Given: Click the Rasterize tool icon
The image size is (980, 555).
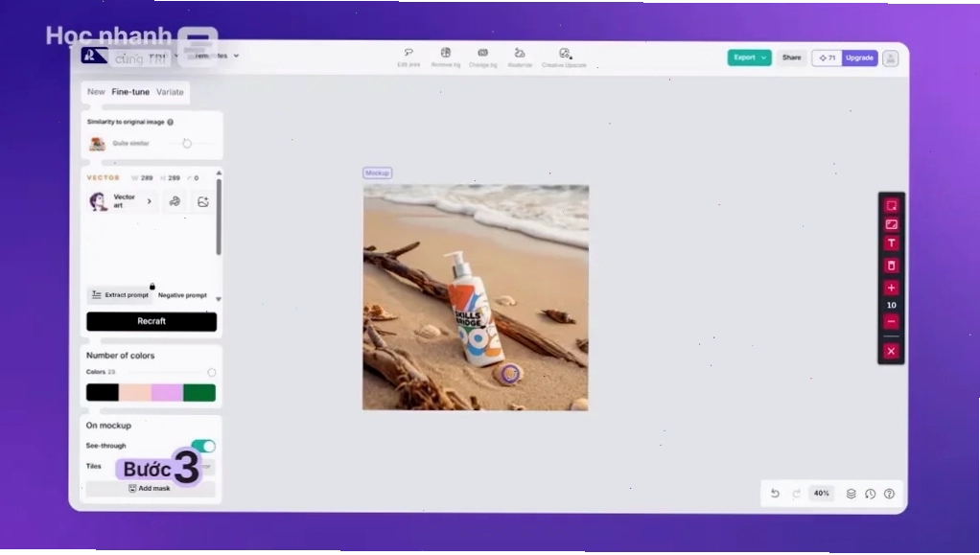Looking at the screenshot, I should (x=520, y=53).
